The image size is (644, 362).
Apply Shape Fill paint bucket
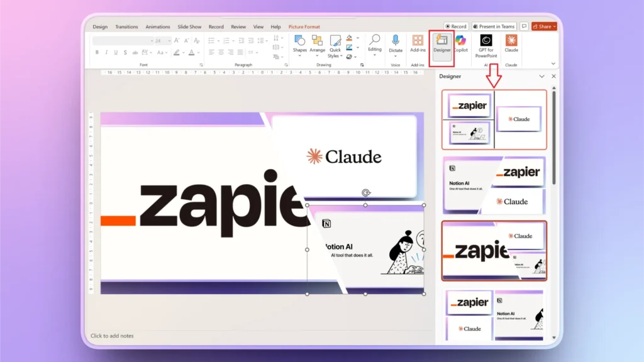[349, 38]
